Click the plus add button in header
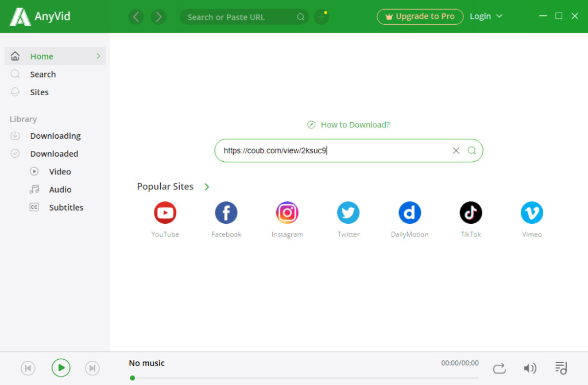The image size is (588, 385). point(322,17)
